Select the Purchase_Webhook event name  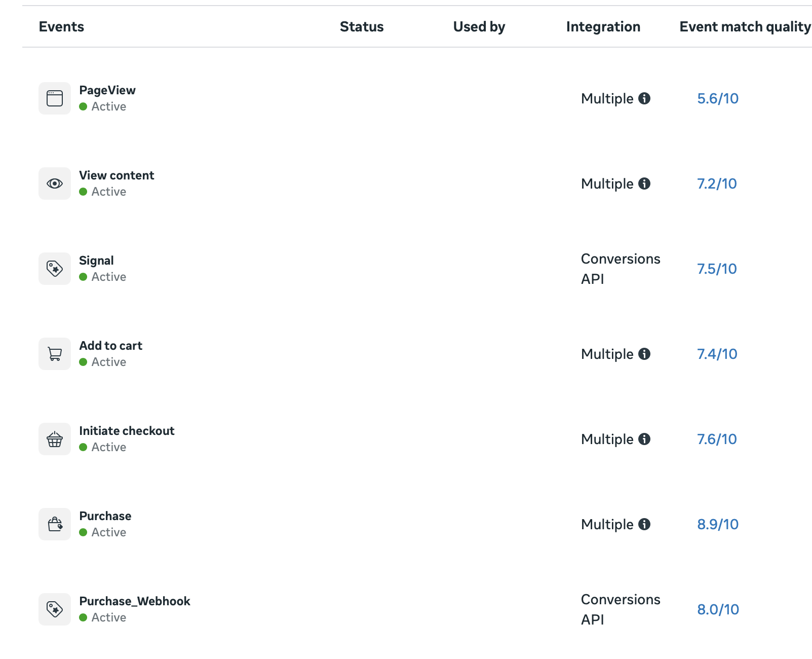(135, 601)
